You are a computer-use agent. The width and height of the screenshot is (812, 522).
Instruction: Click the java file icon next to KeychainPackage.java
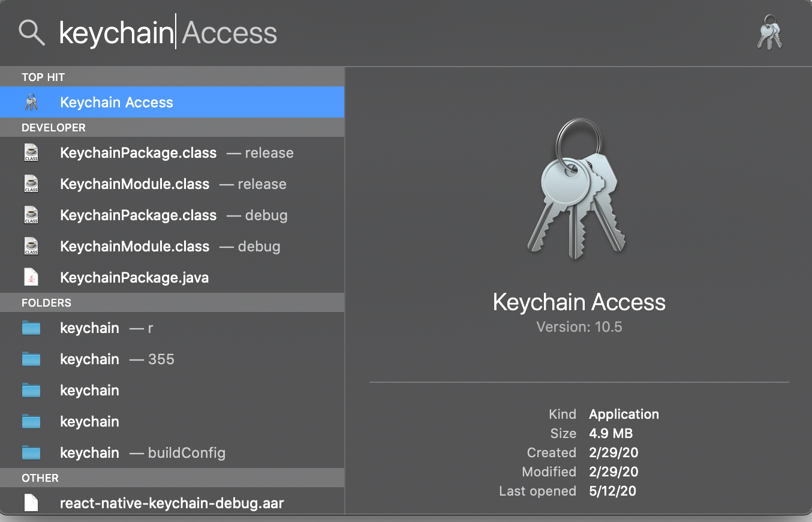pos(31,277)
